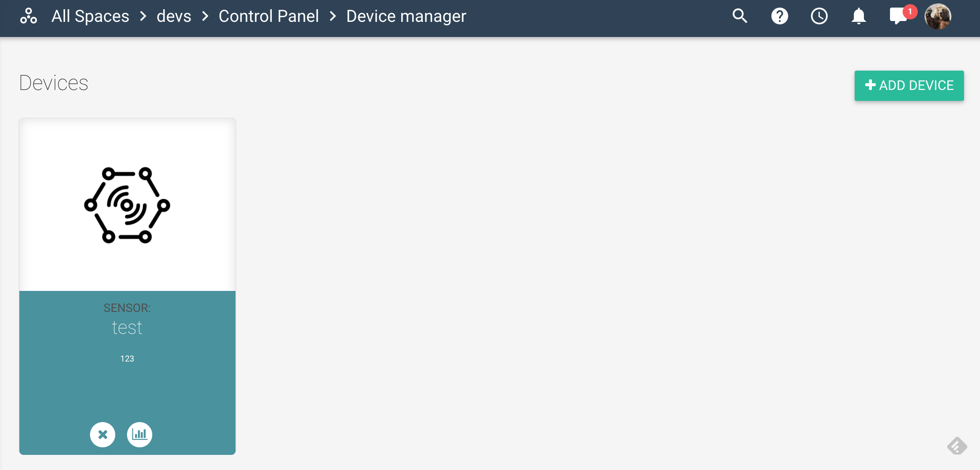Click the feedback icon in bottom corner
The height and width of the screenshot is (470, 980).
[957, 446]
